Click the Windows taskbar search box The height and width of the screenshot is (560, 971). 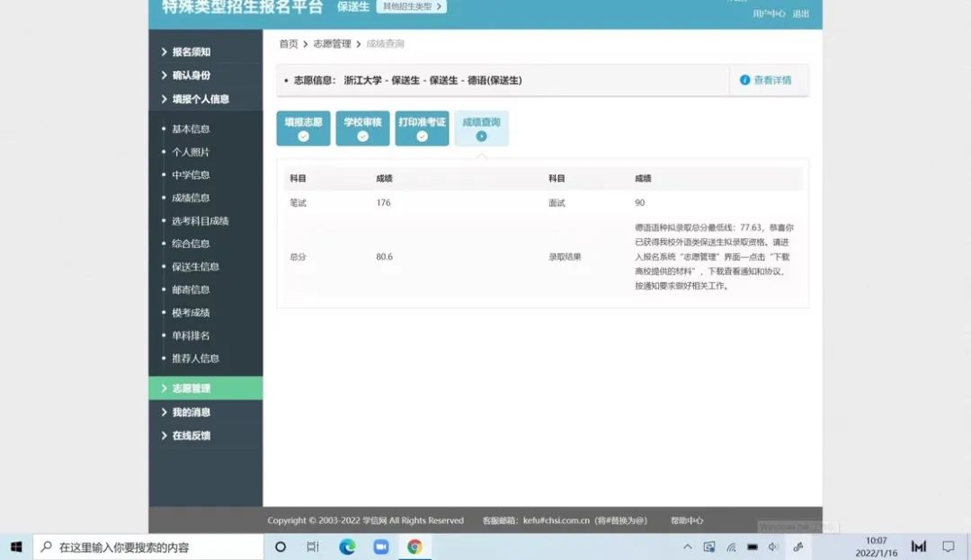148,547
